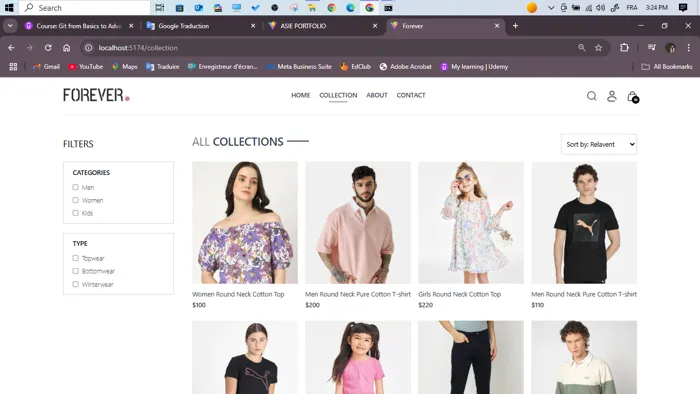The image size is (700, 394).
Task: Open the YouTube bookmark
Action: tap(86, 66)
